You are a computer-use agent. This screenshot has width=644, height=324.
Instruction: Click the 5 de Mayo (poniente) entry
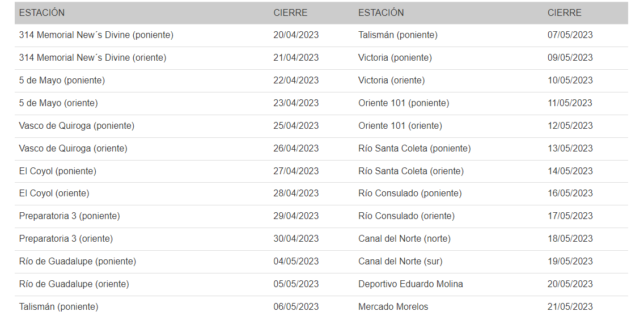pyautogui.click(x=62, y=81)
